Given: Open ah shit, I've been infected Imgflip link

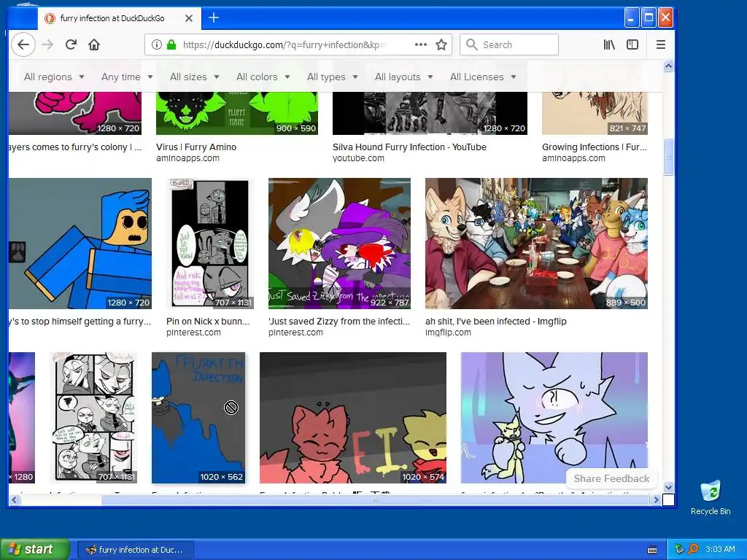Looking at the screenshot, I should tap(496, 322).
